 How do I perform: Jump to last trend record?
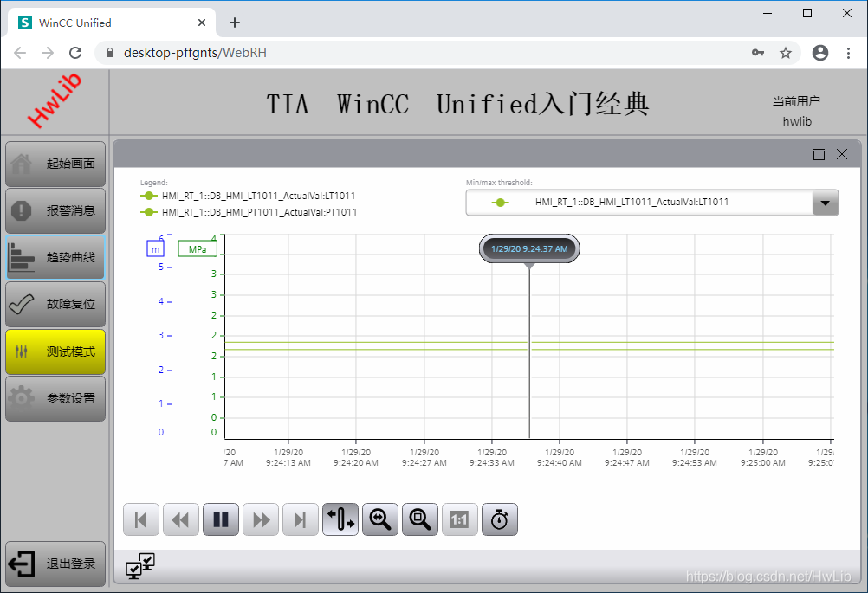click(300, 519)
